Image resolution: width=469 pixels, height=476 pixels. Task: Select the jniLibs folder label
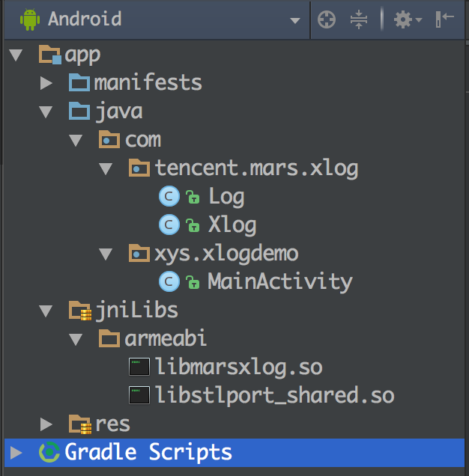point(137,311)
